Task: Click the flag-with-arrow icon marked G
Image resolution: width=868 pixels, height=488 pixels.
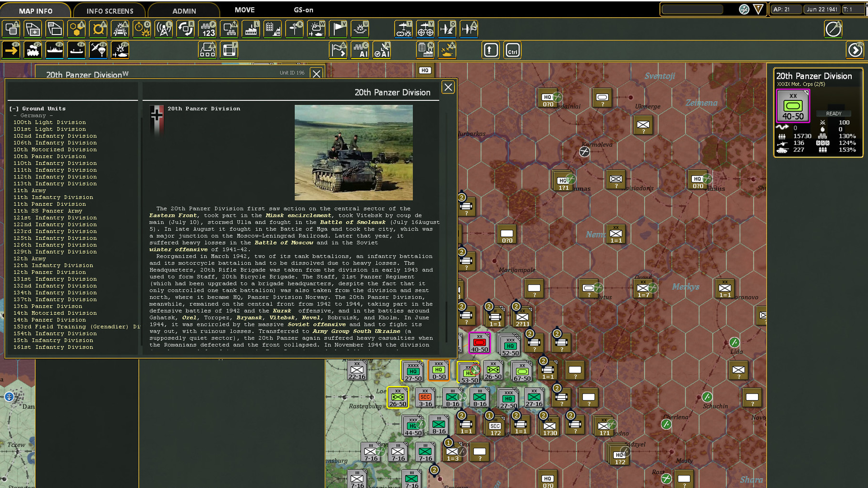Action: pos(338,50)
